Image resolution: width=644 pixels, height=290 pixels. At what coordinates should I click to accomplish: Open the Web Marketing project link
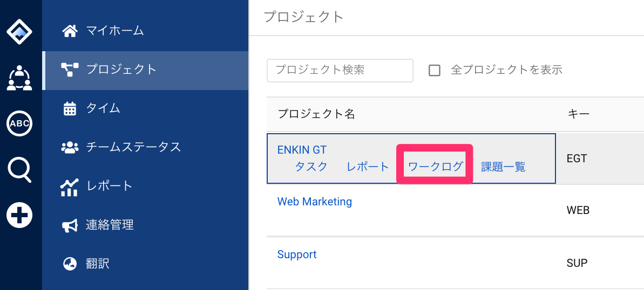pyautogui.click(x=315, y=202)
